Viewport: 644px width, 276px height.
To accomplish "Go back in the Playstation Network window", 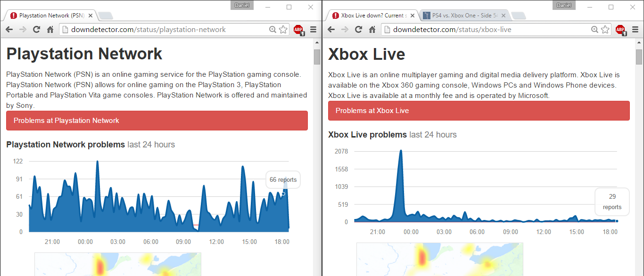I will [x=9, y=30].
